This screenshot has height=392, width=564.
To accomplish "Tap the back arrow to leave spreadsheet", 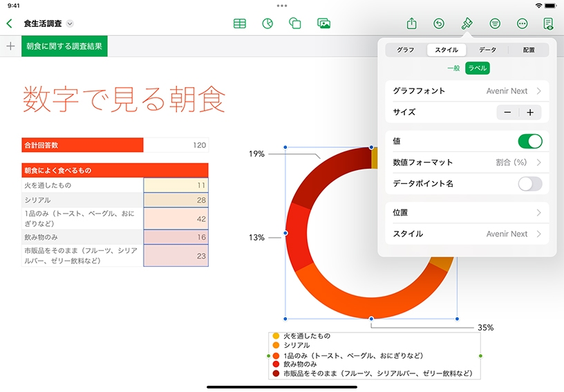I will click(9, 24).
